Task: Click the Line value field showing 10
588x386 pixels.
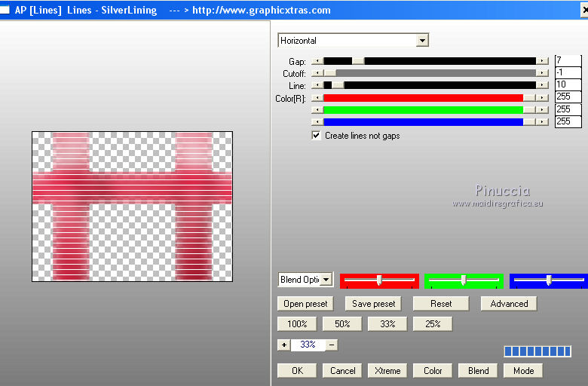Action: pos(568,84)
